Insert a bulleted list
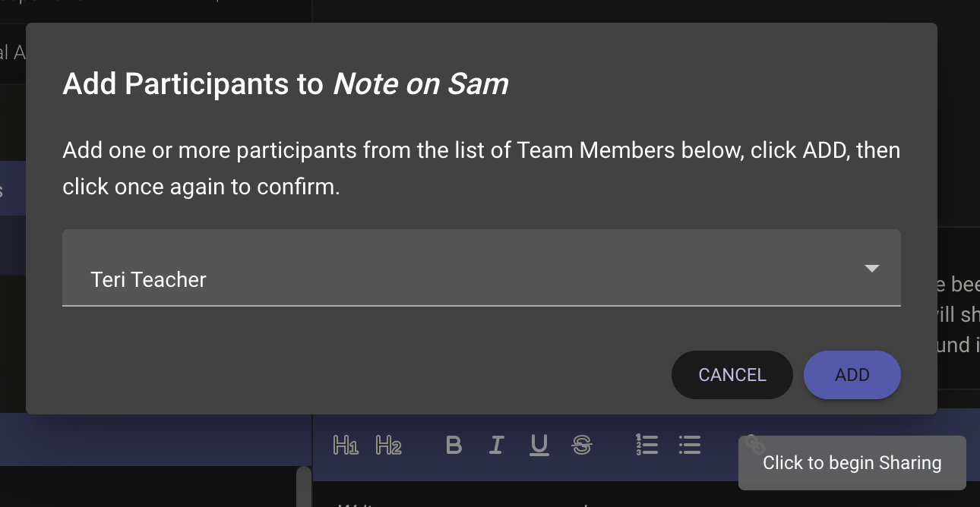The image size is (980, 507). point(689,446)
